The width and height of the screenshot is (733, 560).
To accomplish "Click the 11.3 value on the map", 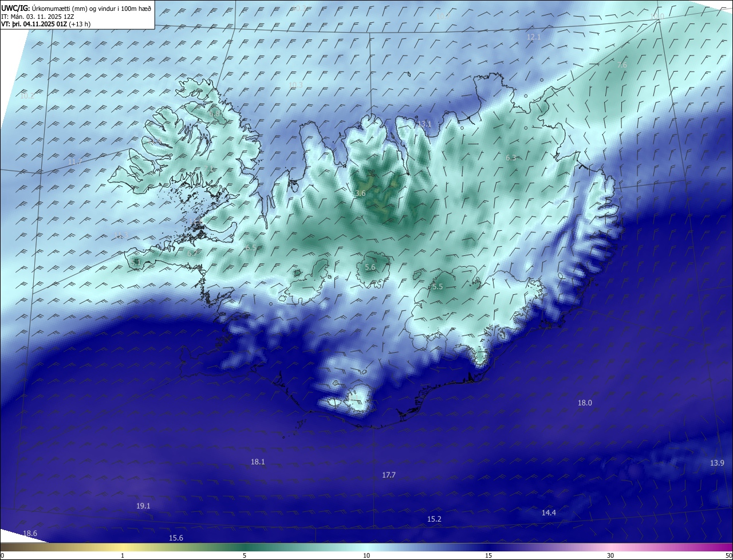I will point(121,236).
